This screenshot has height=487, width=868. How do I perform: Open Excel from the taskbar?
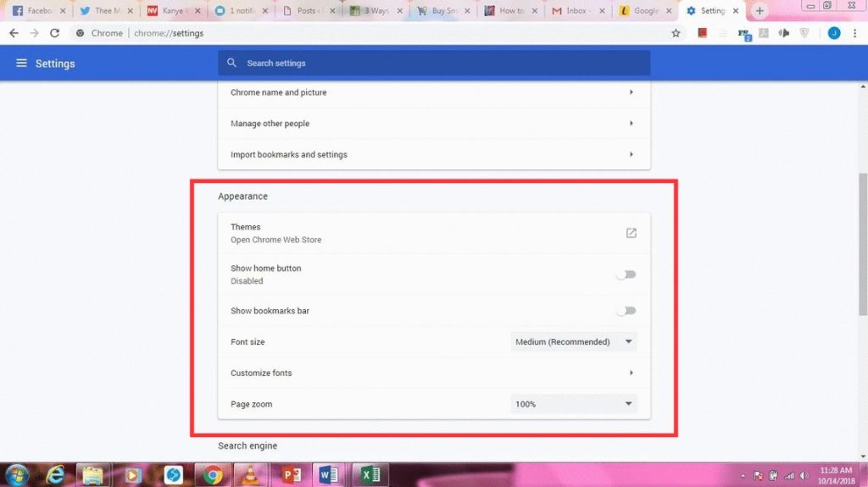pos(370,475)
